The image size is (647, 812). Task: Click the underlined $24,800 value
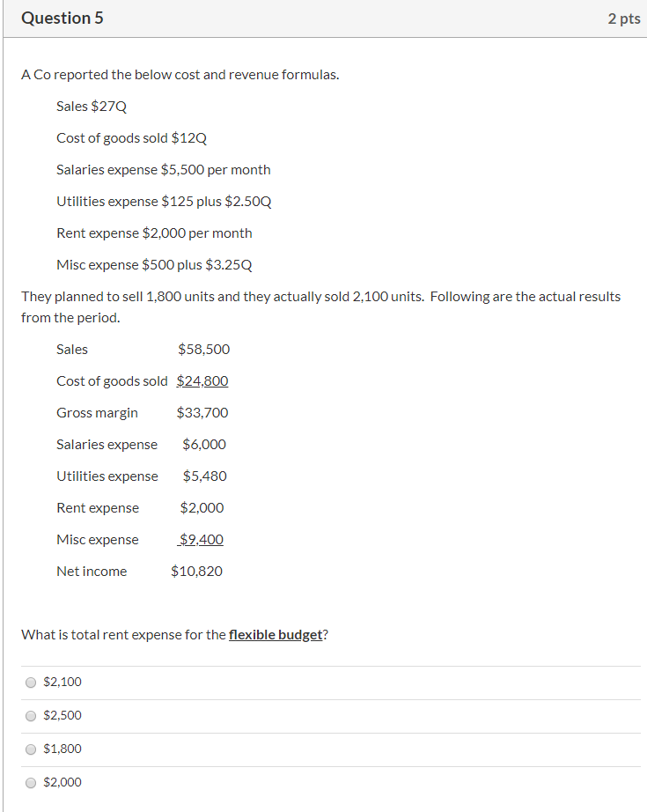[202, 380]
